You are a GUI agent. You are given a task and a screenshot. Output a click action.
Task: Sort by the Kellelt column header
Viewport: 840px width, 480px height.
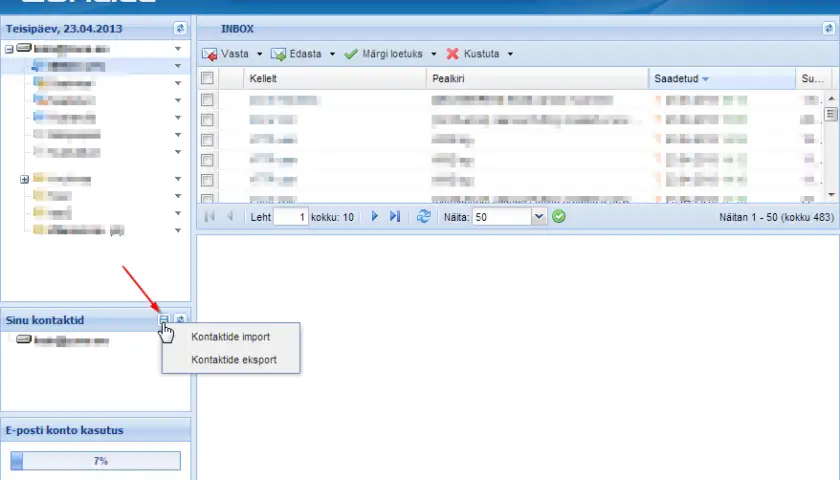[x=335, y=79]
